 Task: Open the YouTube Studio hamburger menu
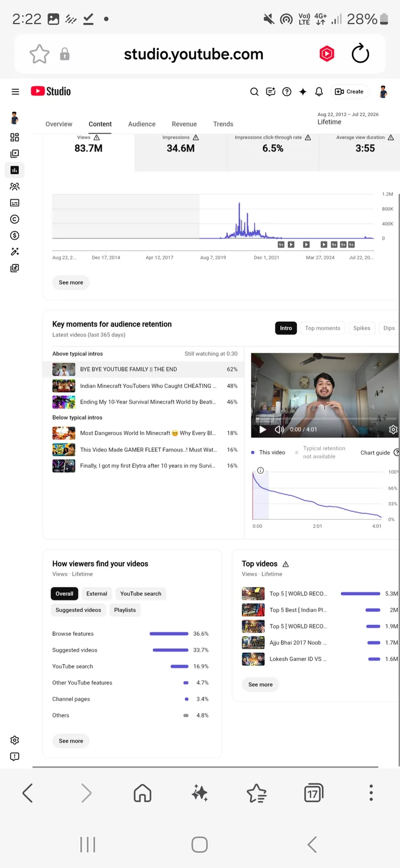point(15,92)
